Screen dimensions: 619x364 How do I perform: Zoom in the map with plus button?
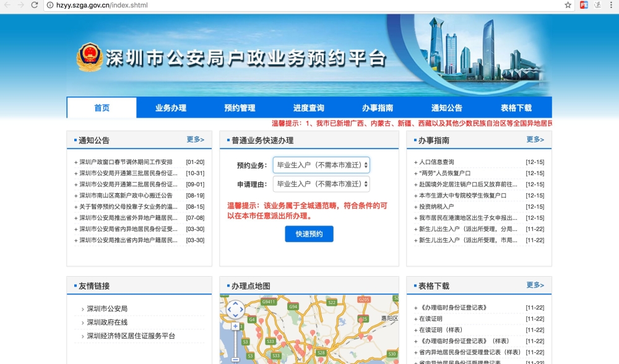coord(235,326)
